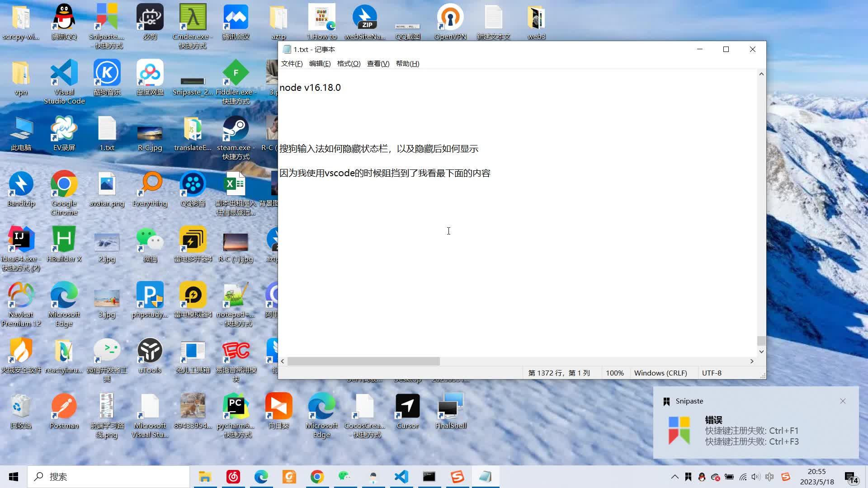Screen dimensions: 868x488
Task: Open File Explorer from the taskbar
Action: point(205,477)
